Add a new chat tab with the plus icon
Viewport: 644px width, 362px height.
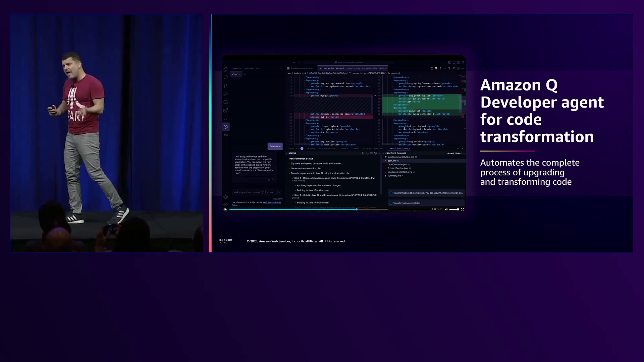click(x=245, y=74)
